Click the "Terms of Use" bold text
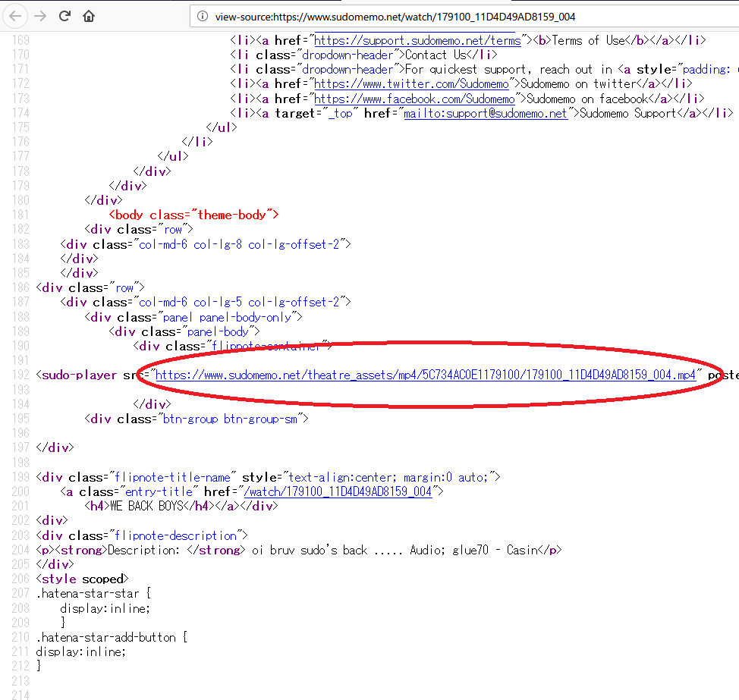The height and width of the screenshot is (700, 739). pos(589,40)
